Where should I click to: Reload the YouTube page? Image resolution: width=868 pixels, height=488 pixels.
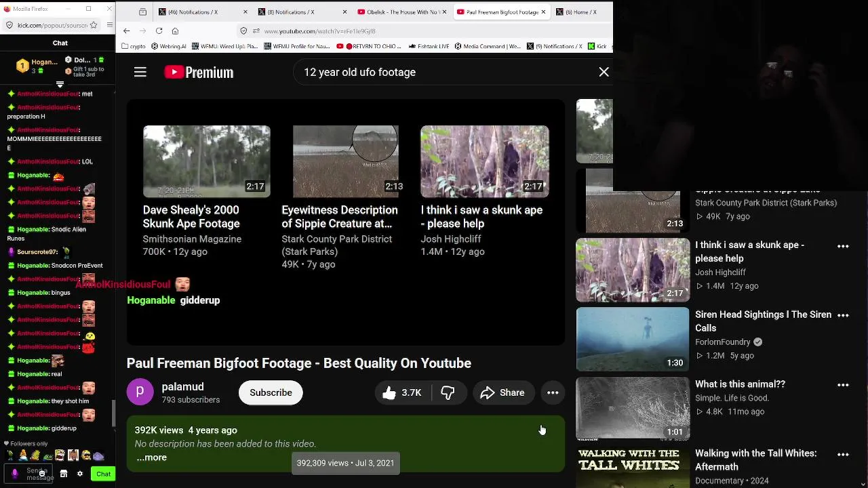tap(159, 30)
